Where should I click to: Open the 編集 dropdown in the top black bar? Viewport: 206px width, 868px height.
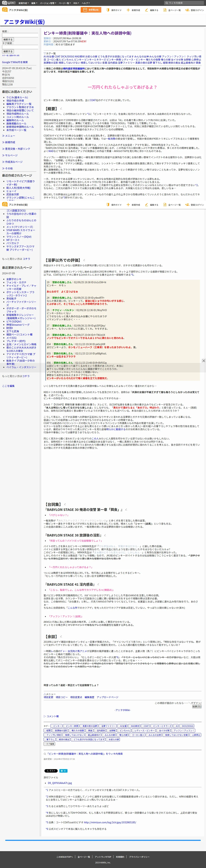click(x=34, y=3)
